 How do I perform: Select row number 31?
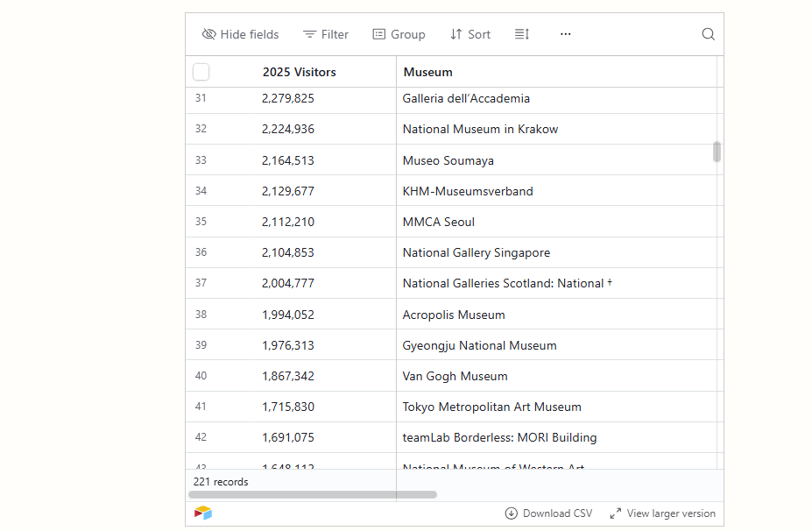[201, 98]
